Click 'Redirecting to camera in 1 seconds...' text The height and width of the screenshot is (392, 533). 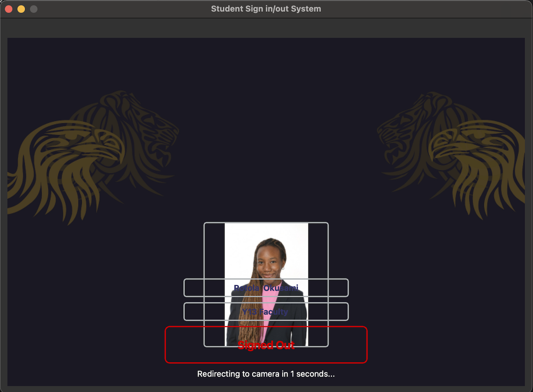coord(266,374)
